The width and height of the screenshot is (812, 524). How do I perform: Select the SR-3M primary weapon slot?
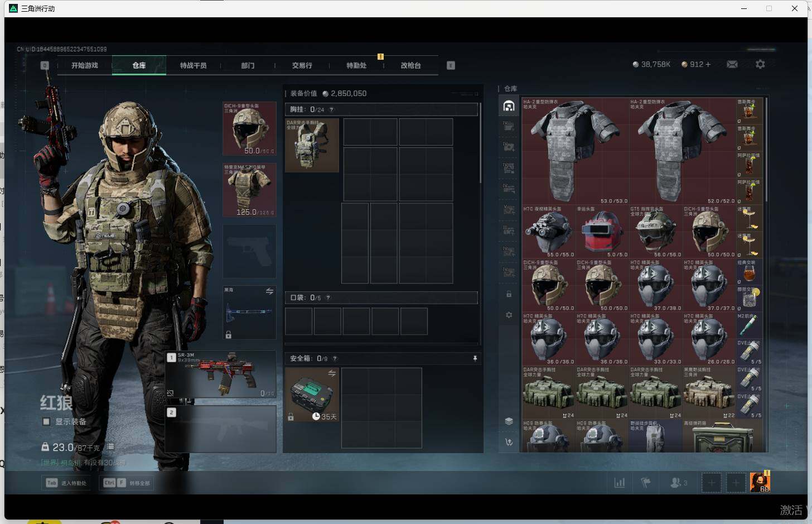click(x=221, y=374)
